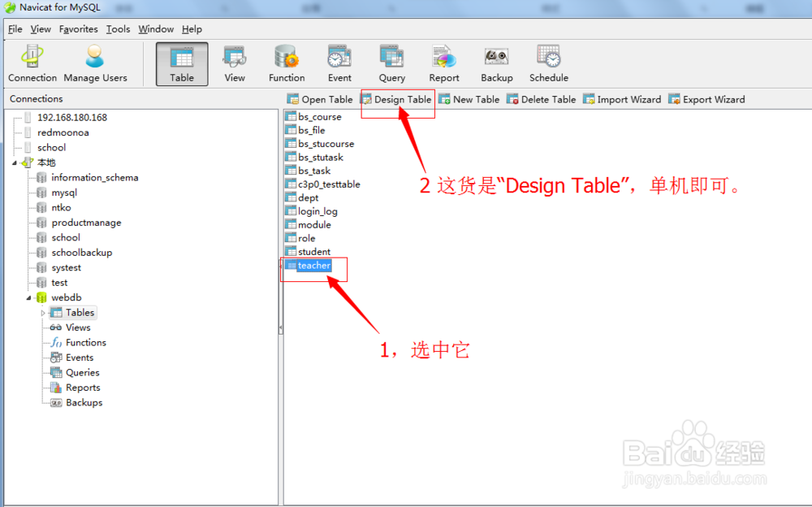Open the Help menu
The height and width of the screenshot is (507, 812).
192,29
